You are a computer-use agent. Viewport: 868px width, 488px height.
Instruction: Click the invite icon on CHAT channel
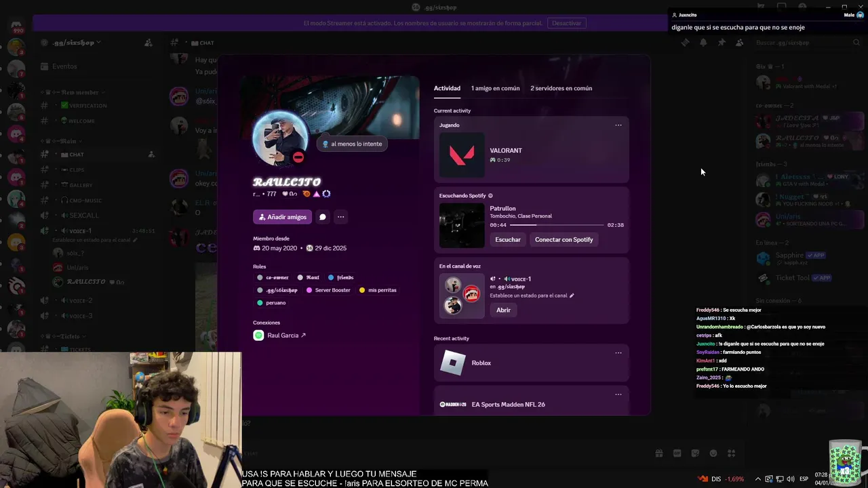(x=151, y=155)
